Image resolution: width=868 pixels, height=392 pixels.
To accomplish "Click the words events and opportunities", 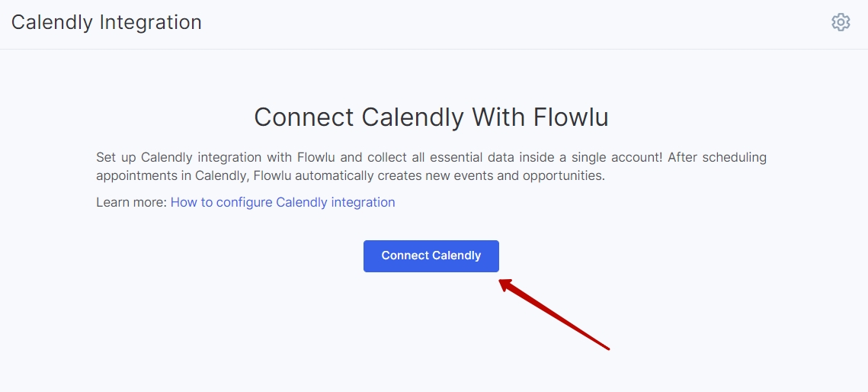I will pos(535,176).
